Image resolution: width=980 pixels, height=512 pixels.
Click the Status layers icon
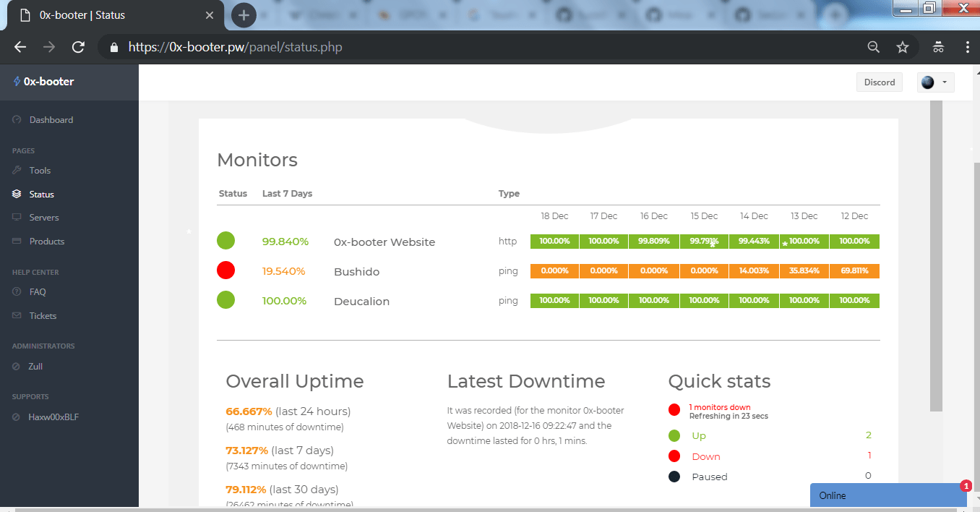(17, 195)
